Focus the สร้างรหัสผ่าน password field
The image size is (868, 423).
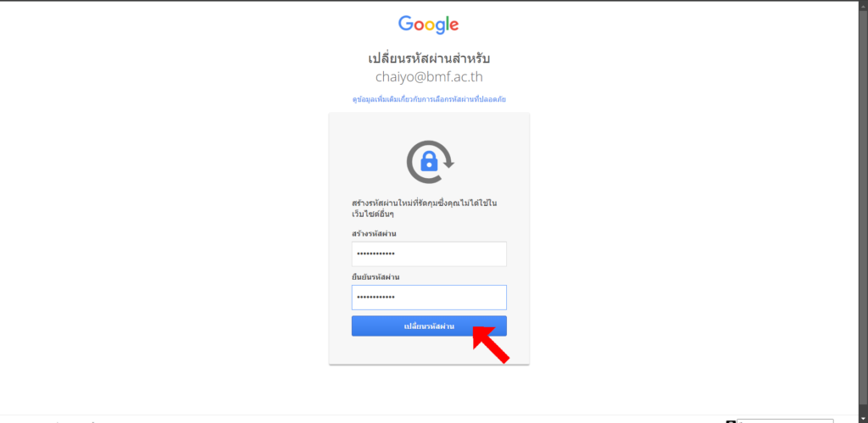tap(429, 254)
